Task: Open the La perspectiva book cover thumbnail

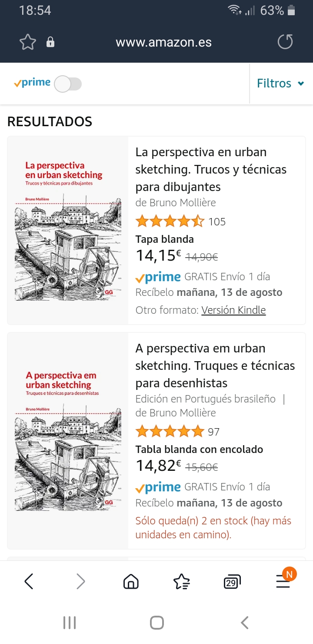Action: (68, 231)
